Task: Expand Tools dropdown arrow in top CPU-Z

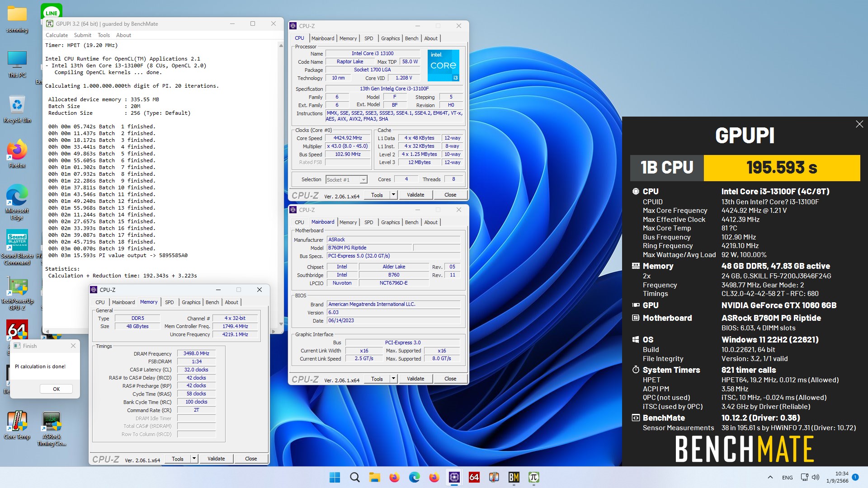Action: 393,195
